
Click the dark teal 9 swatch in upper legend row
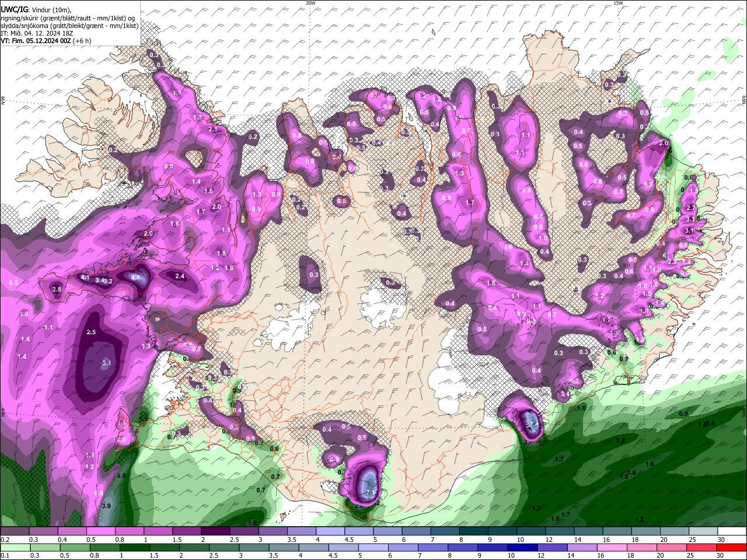pos(502,531)
